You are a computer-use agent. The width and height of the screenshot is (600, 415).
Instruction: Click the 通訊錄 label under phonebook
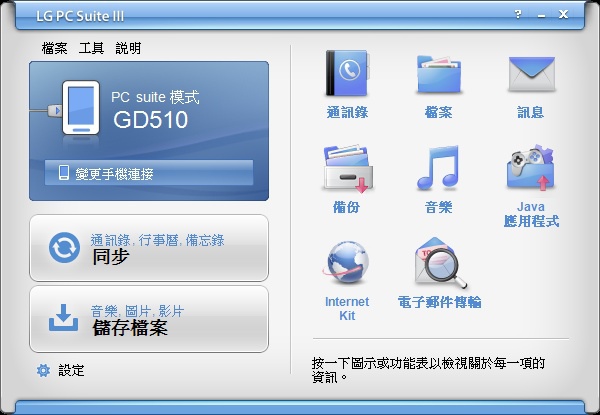click(347, 112)
